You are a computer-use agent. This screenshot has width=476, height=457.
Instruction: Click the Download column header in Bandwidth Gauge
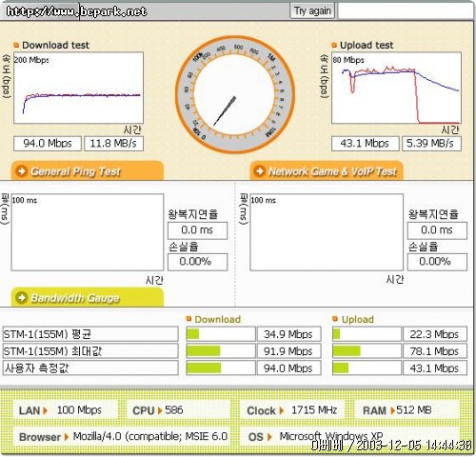click(x=217, y=319)
